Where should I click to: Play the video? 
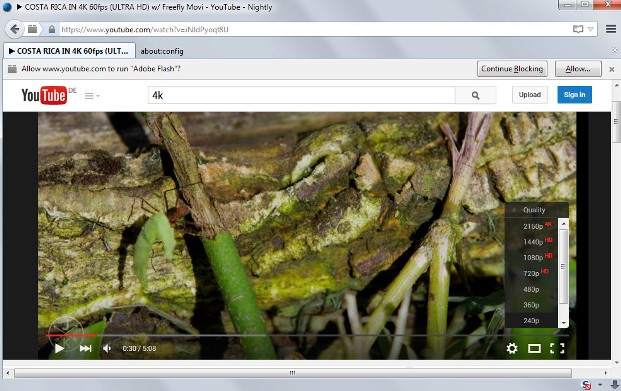(59, 348)
